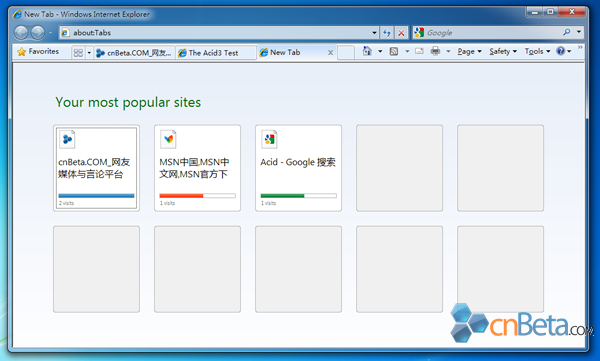Expand the Print dropdown arrow
The width and height of the screenshot is (600, 361).
tap(448, 51)
